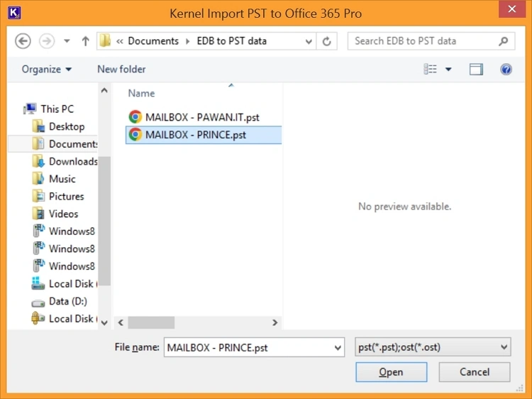Select MAILBOX - PAWAN.IT.pst file
The height and width of the screenshot is (399, 532).
202,117
